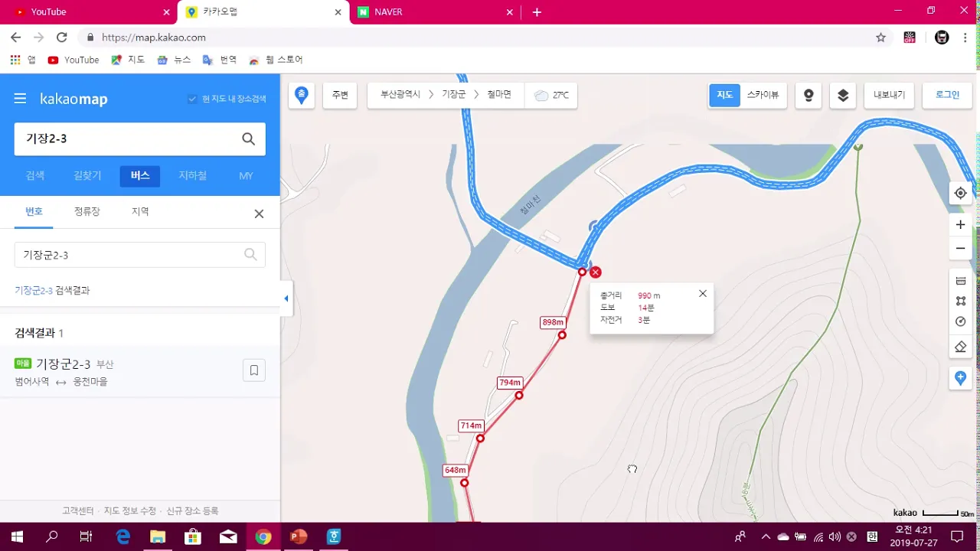This screenshot has width=980, height=551.
Task: Zoom in the map with the plus button
Action: 960,225
